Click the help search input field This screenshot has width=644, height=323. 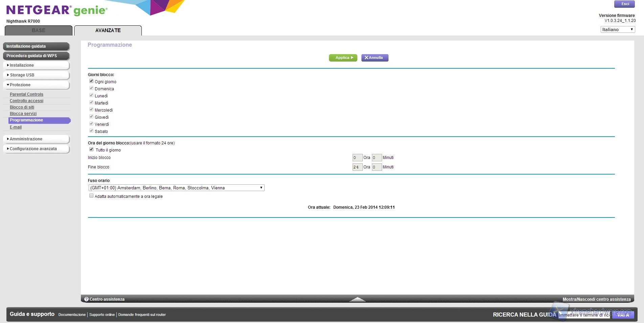(x=585, y=315)
